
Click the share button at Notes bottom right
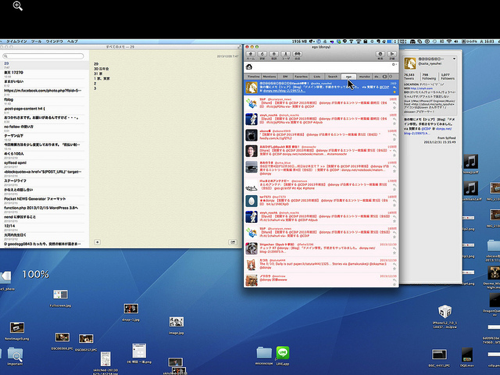point(233,242)
